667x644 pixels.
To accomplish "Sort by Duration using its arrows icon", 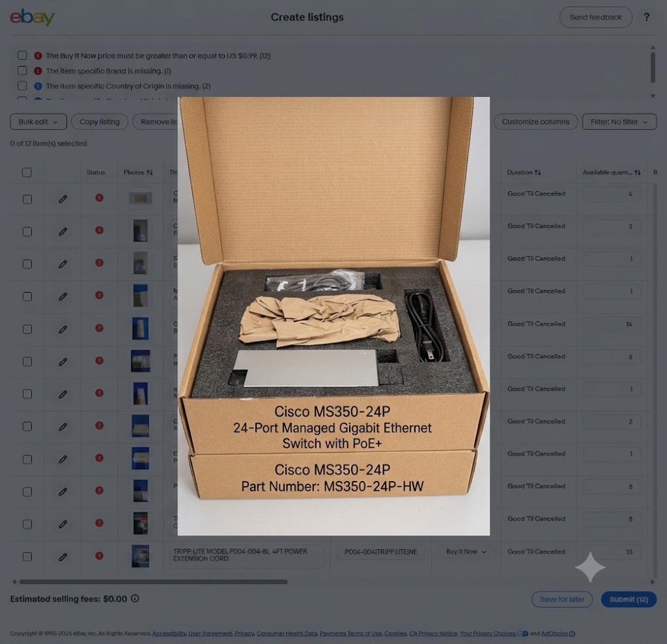I will [x=537, y=172].
